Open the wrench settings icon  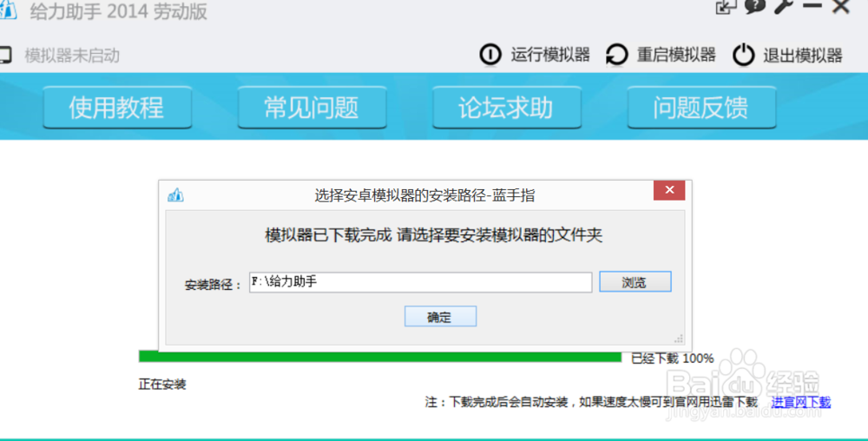(x=783, y=6)
